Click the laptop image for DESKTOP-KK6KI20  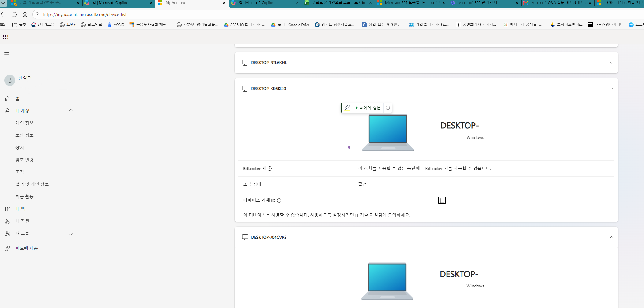click(388, 132)
